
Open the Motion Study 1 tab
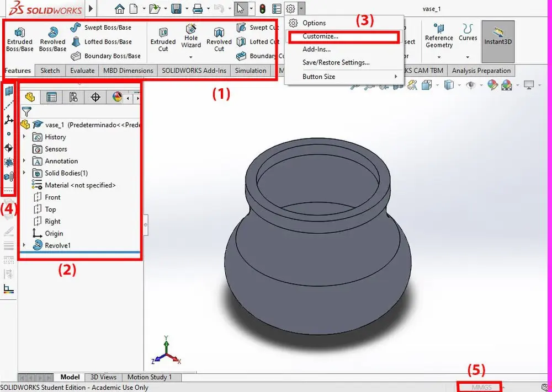click(149, 377)
